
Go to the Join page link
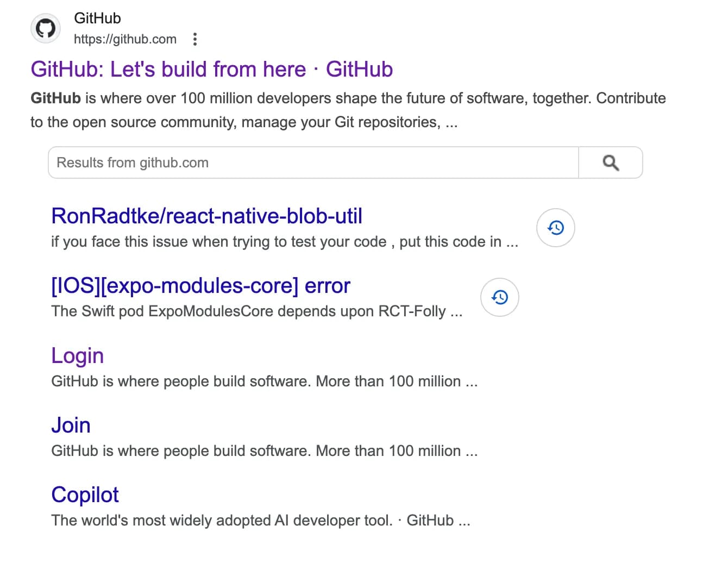[x=71, y=425]
